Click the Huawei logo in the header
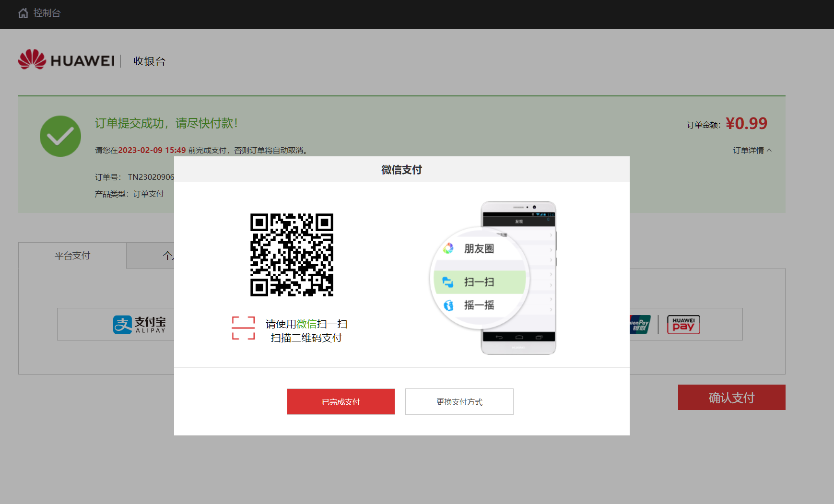This screenshot has height=504, width=834. [66, 59]
